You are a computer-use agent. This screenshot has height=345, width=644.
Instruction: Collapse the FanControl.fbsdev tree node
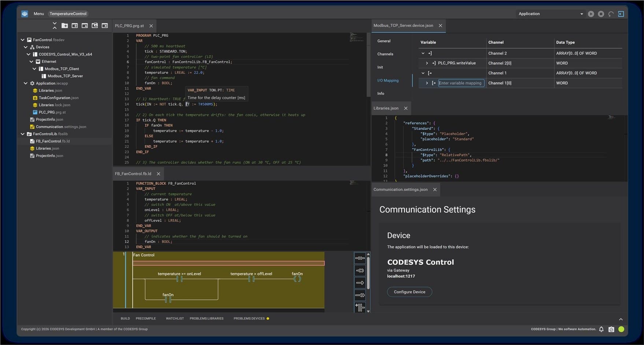pos(23,40)
